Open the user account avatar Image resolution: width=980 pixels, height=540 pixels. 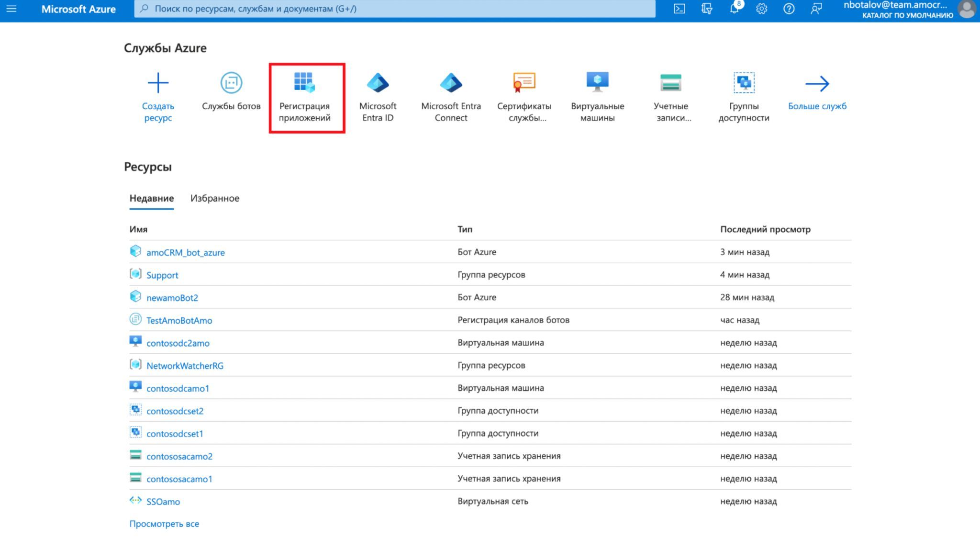(x=967, y=9)
